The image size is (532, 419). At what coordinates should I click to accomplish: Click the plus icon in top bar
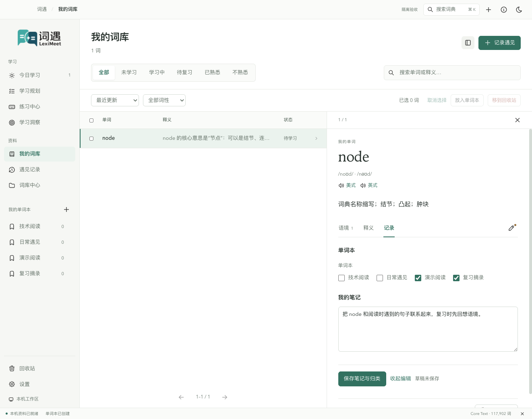click(489, 10)
